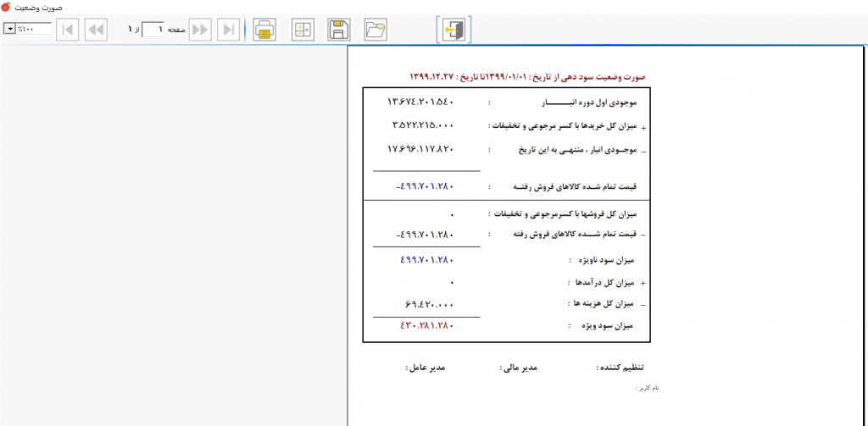This screenshot has height=426, width=868.
Task: Print the report with the printer icon
Action: 265,30
